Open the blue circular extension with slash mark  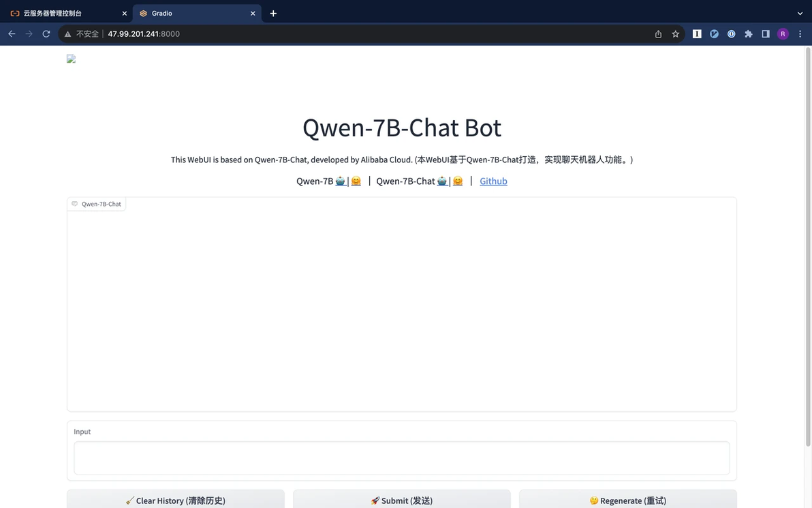pos(714,33)
